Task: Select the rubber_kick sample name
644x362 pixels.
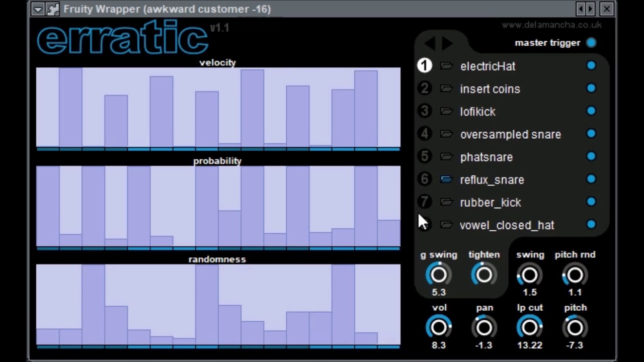Action: pos(490,203)
